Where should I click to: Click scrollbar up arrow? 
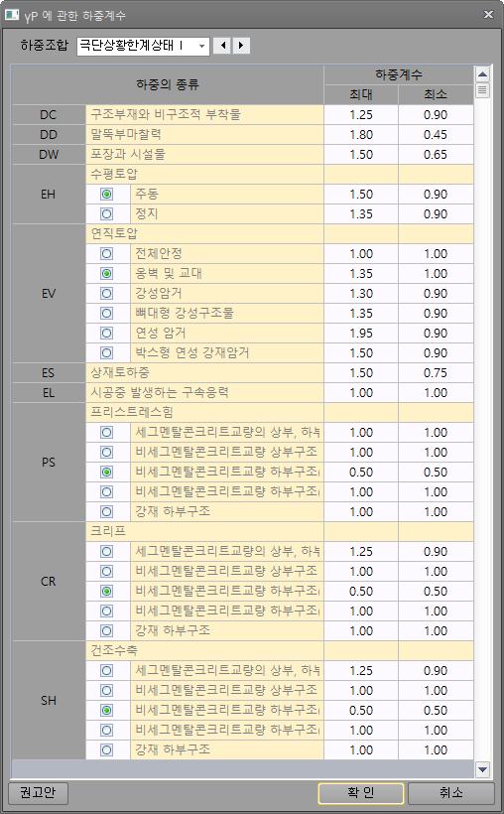483,73
